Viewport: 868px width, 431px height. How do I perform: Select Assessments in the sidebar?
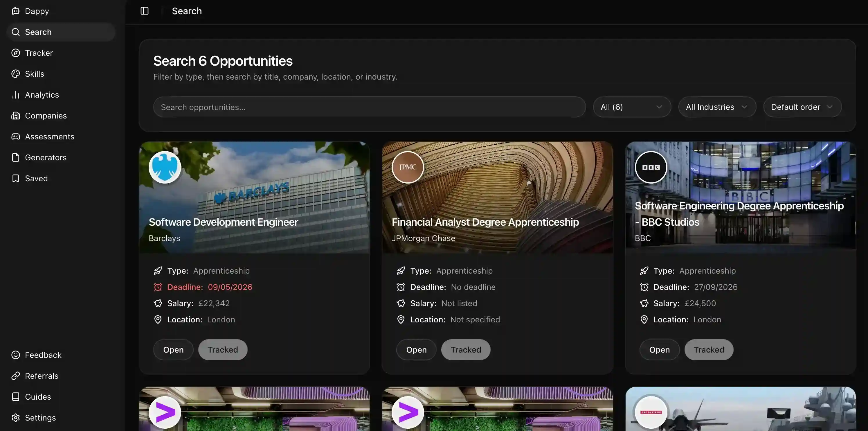tap(61, 137)
